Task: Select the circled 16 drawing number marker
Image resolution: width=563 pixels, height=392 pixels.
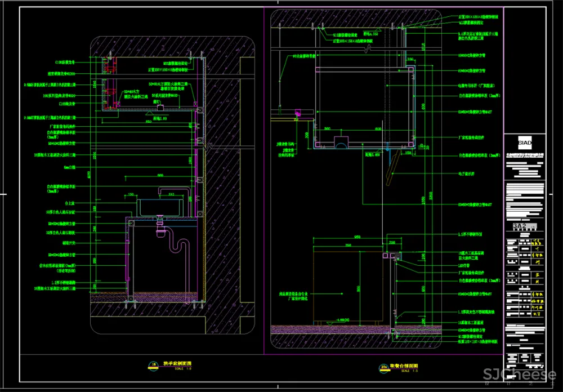Action: tap(153, 364)
